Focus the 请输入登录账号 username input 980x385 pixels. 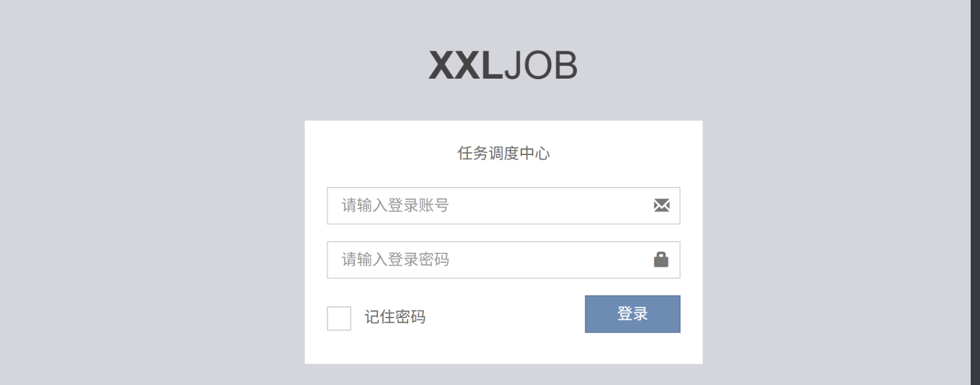click(x=503, y=206)
